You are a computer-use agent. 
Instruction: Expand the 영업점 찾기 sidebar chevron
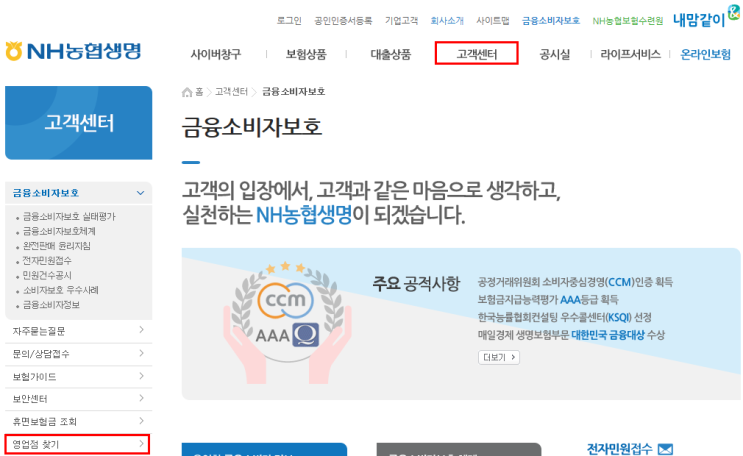coord(141,444)
